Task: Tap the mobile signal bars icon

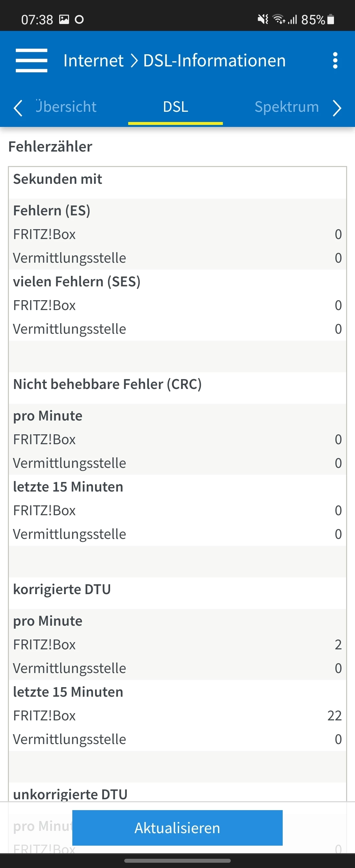Action: (292, 19)
